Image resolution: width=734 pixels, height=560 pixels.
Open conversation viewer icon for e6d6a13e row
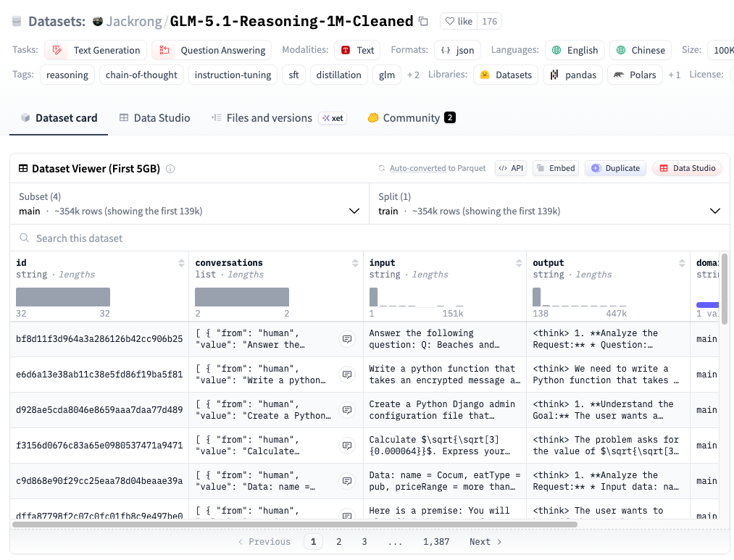347,375
